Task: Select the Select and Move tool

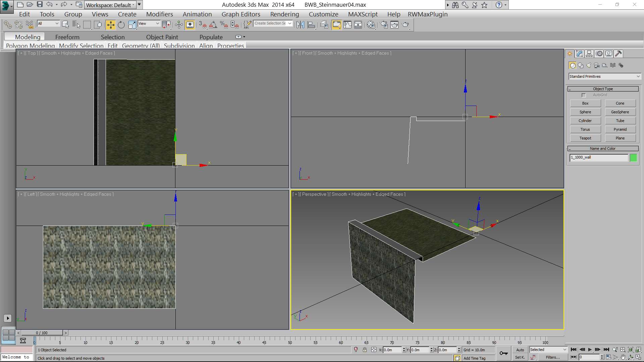Action: 110,25
